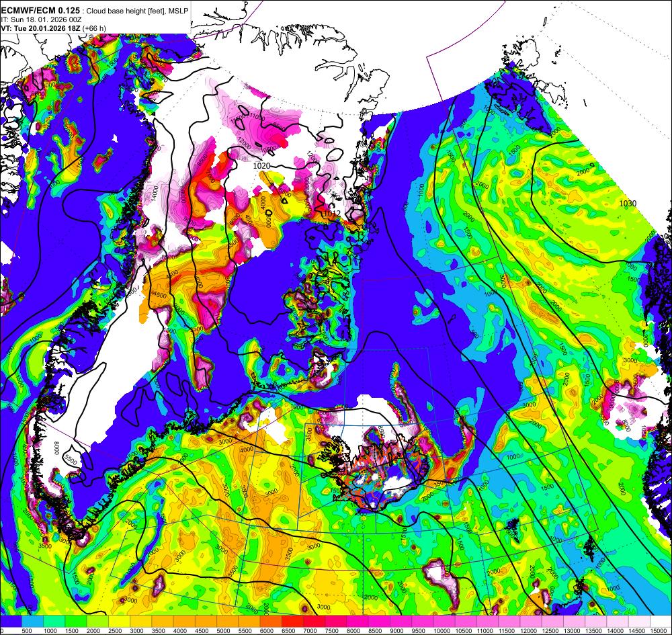Click the '11000' legend value in color bar
Screen dimensions: 672x635
point(485,631)
